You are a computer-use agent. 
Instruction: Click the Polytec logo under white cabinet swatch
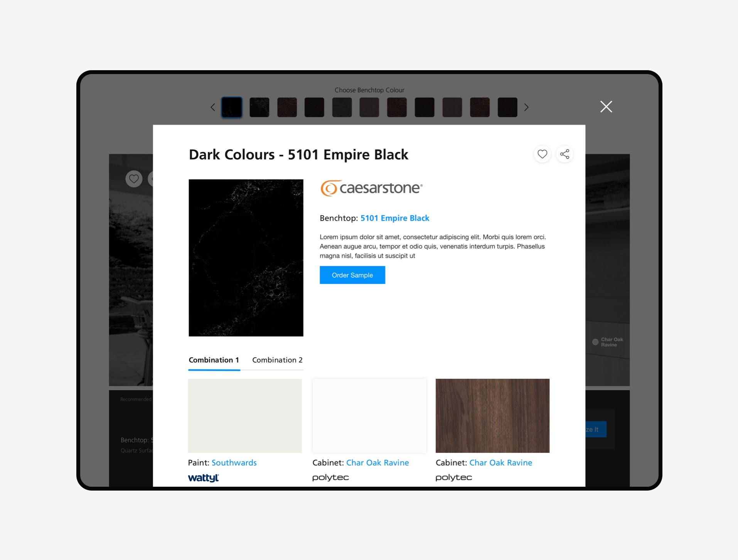[x=330, y=477]
